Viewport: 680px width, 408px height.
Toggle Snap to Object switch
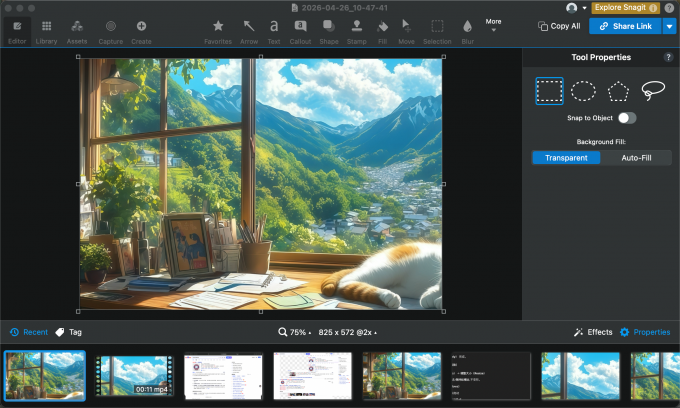click(x=627, y=118)
